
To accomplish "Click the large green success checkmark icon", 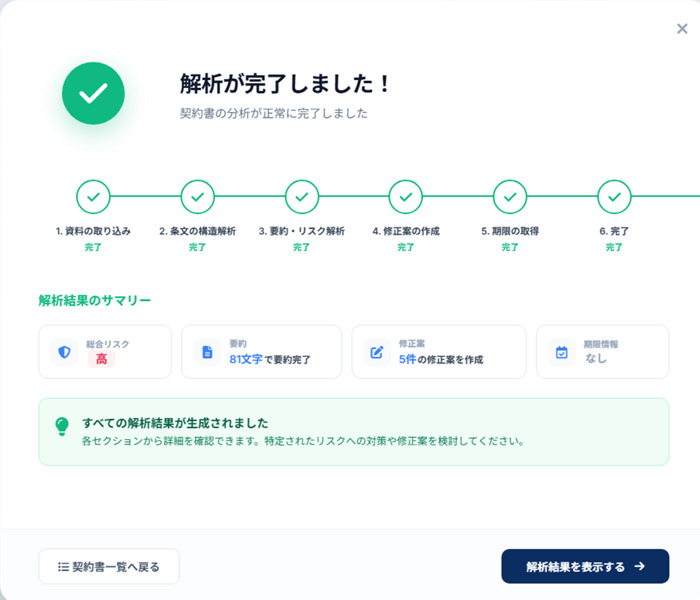I will pyautogui.click(x=93, y=93).
